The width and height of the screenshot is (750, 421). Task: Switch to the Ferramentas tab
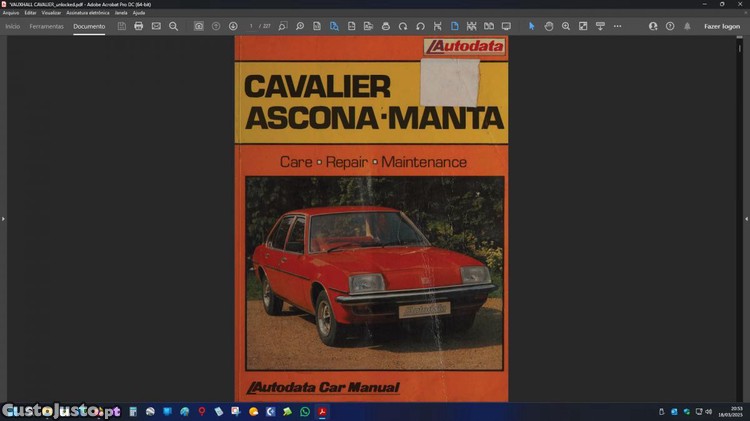coord(46,26)
